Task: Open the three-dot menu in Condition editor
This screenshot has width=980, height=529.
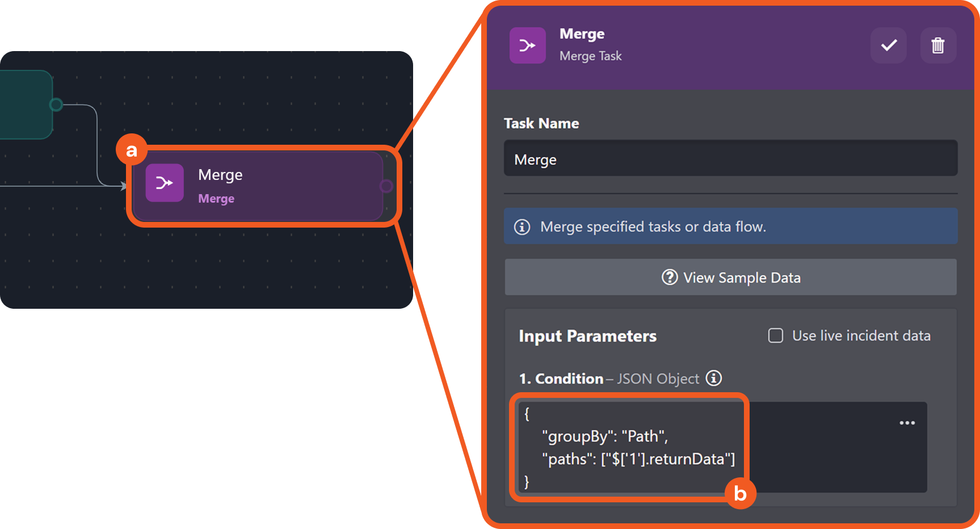Action: [907, 423]
